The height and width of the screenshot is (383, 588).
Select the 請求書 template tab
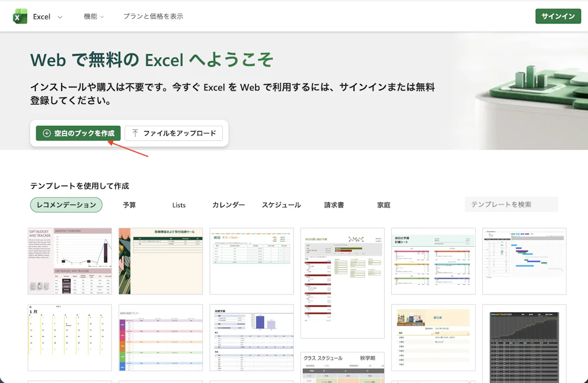tap(334, 205)
